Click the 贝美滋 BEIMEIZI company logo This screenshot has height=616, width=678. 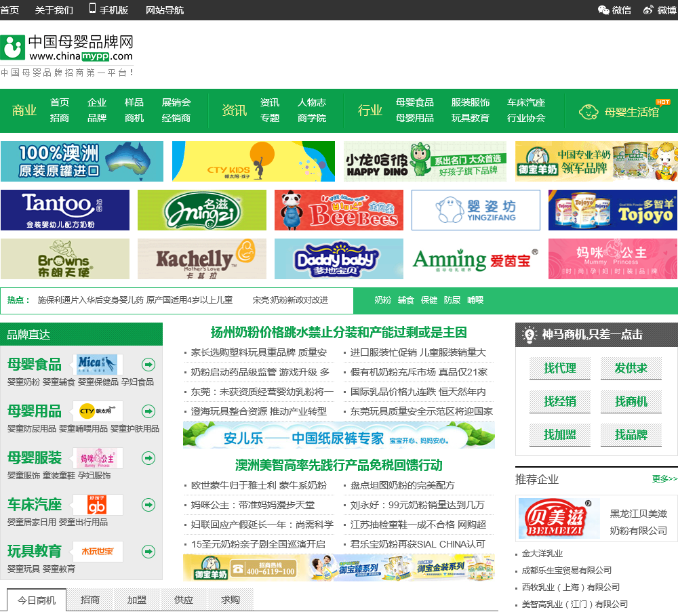pyautogui.click(x=559, y=518)
